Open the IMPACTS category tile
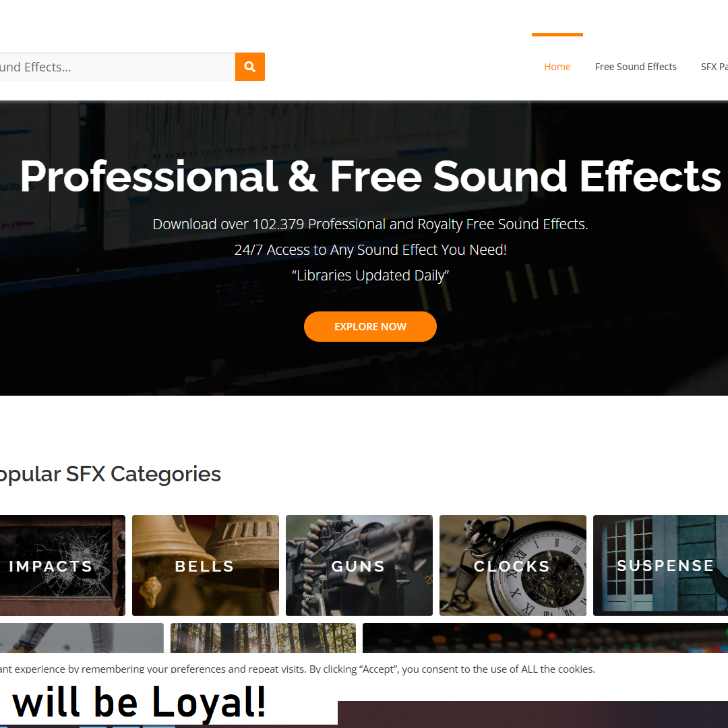Image resolution: width=728 pixels, height=728 pixels. coord(62,566)
